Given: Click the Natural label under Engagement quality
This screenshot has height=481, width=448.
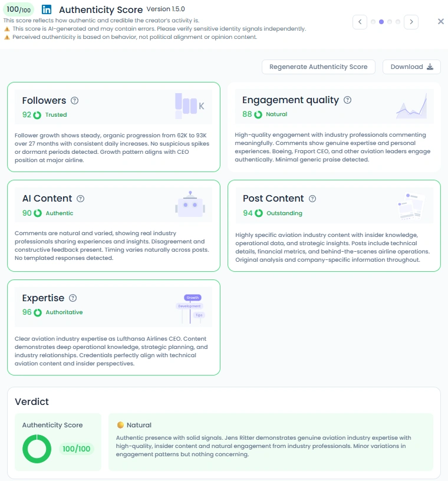Looking at the screenshot, I should [x=276, y=114].
